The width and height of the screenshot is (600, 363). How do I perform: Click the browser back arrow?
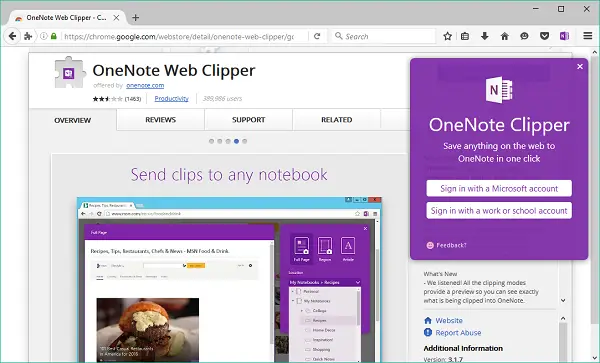point(12,36)
